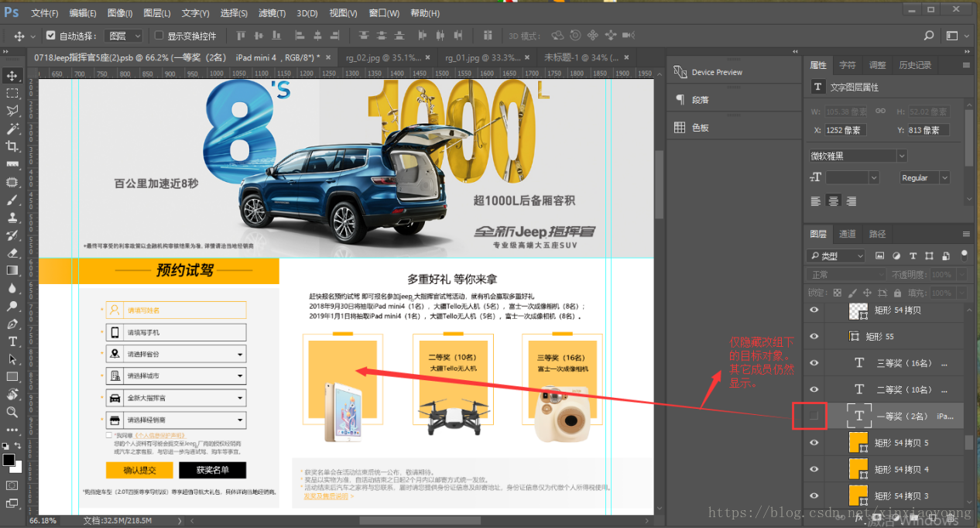980x528 pixels.
Task: Select the Eraser tool
Action: click(x=12, y=252)
